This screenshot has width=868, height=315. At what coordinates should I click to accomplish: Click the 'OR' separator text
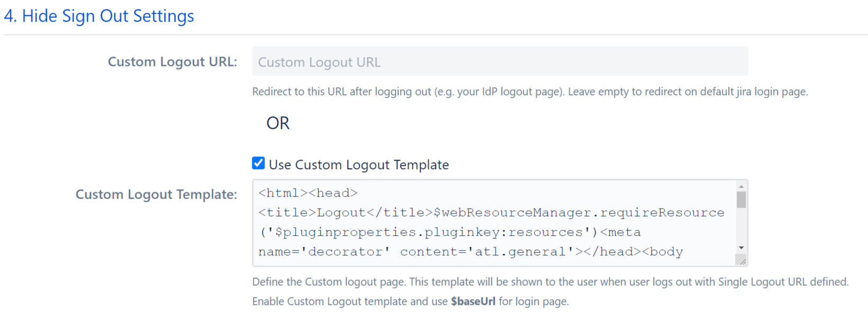278,123
